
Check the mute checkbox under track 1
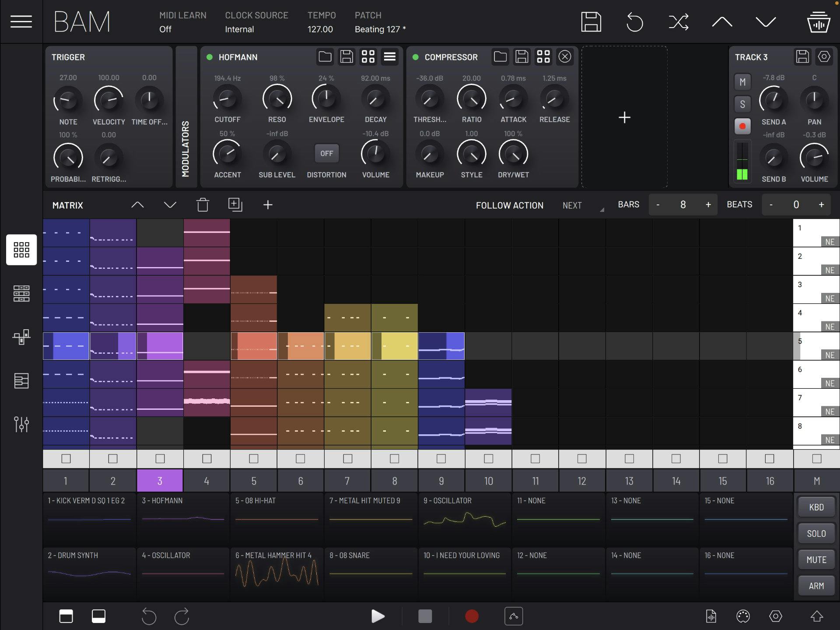pyautogui.click(x=66, y=459)
